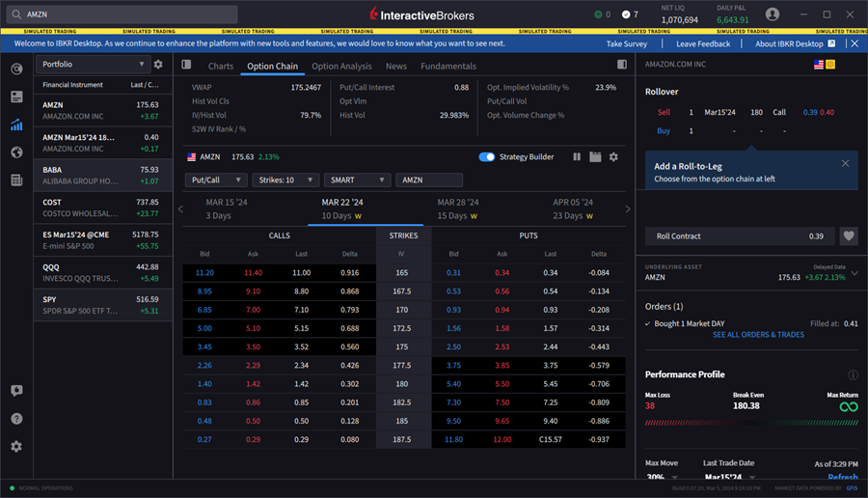Select the sidebar bar chart icon

(16, 124)
